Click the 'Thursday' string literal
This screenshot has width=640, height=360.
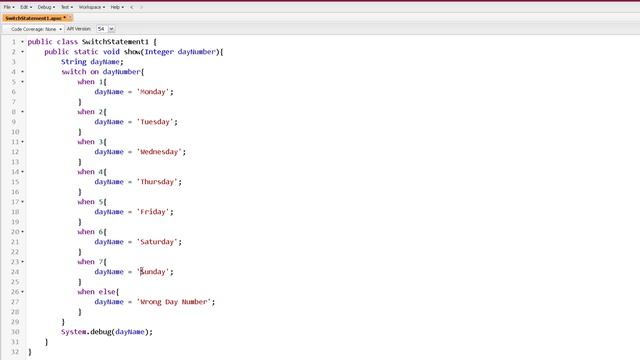157,182
